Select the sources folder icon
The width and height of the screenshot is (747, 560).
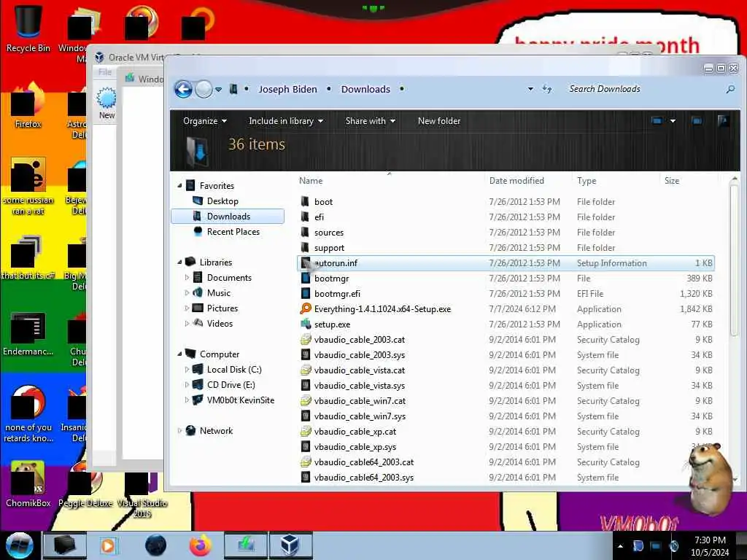coord(306,232)
